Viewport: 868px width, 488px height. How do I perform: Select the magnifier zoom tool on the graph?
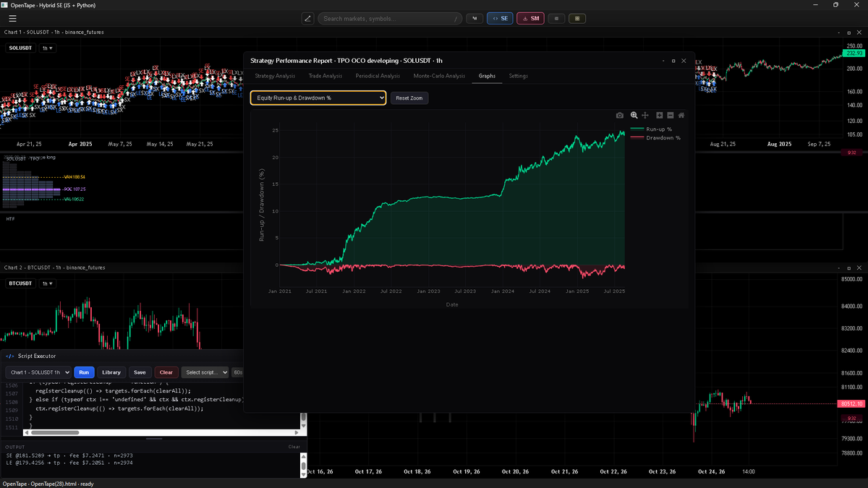[x=634, y=115]
